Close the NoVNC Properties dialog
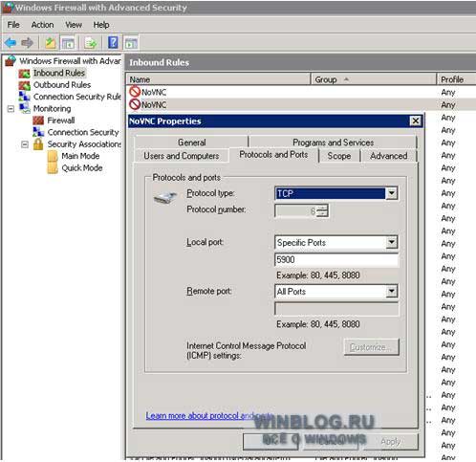 click(416, 121)
